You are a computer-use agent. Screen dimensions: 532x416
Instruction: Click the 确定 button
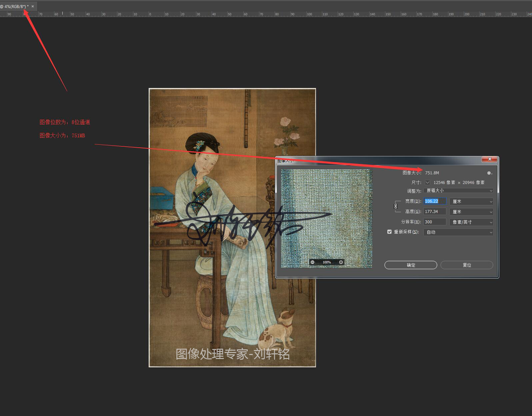click(x=411, y=265)
